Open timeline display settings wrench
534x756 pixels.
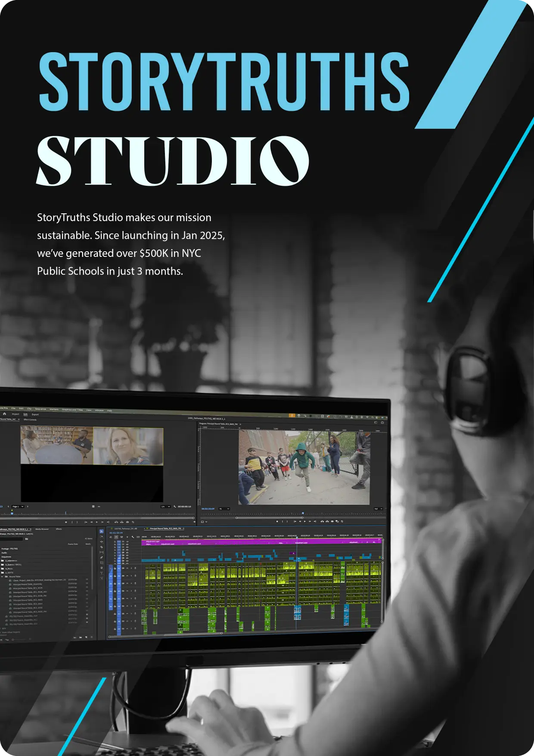(133, 537)
